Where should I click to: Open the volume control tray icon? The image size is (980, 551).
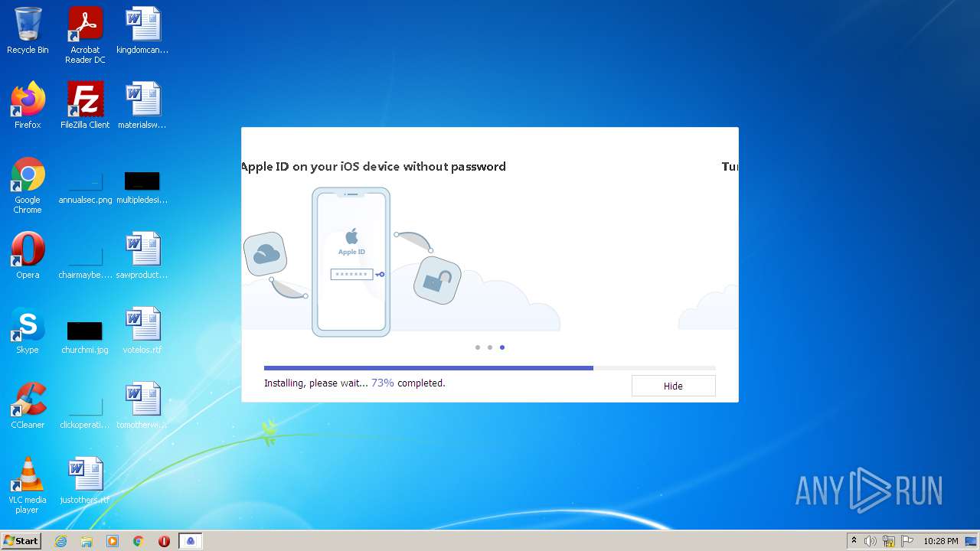coord(871,541)
